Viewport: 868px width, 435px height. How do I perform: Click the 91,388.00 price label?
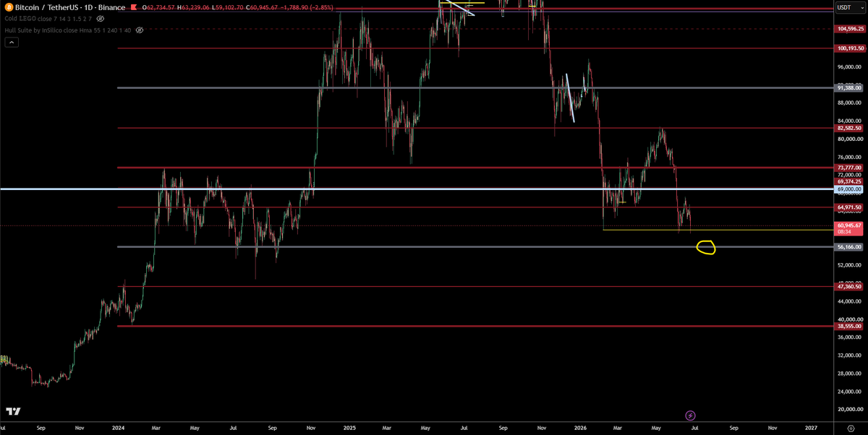pos(849,88)
